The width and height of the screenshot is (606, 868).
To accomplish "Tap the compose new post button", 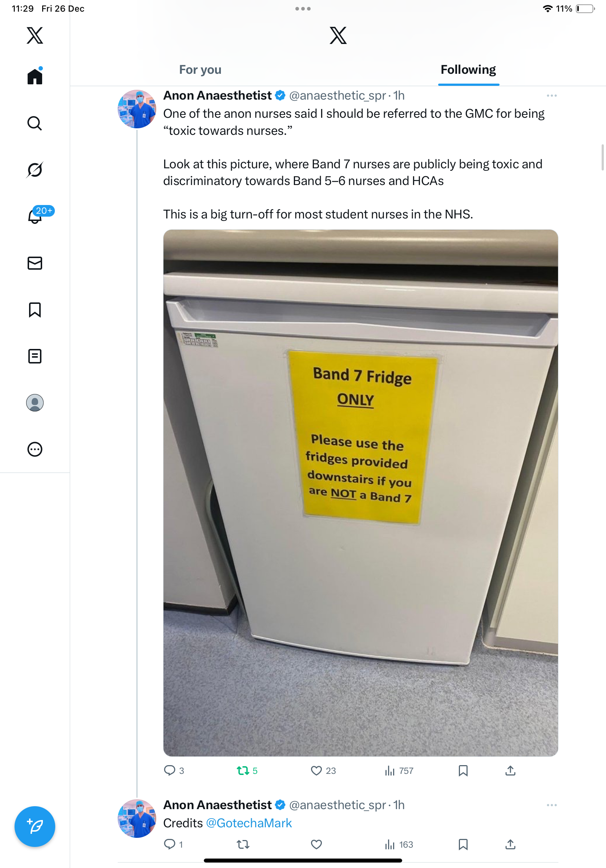I will [x=35, y=827].
